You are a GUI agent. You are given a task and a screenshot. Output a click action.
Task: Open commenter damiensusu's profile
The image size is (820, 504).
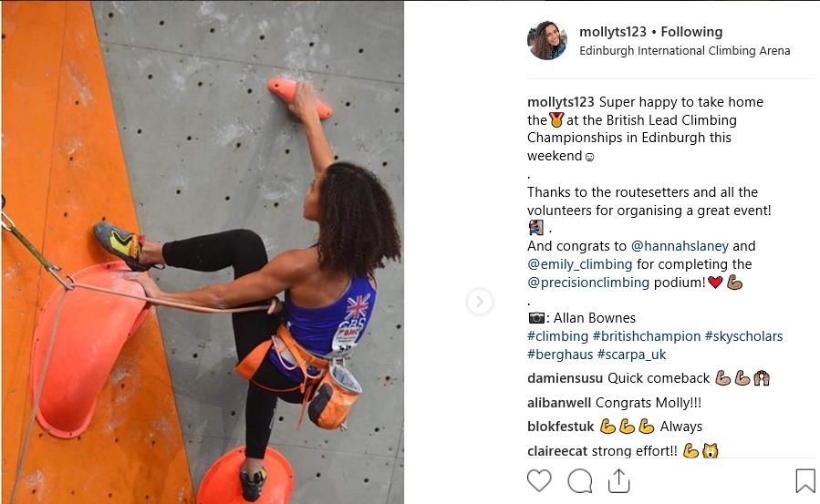[x=565, y=378]
